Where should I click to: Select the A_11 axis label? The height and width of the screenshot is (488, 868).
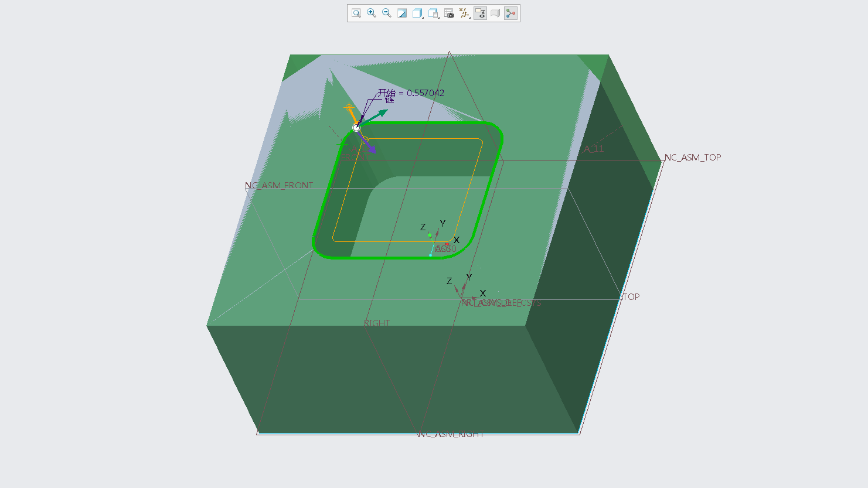click(x=593, y=149)
